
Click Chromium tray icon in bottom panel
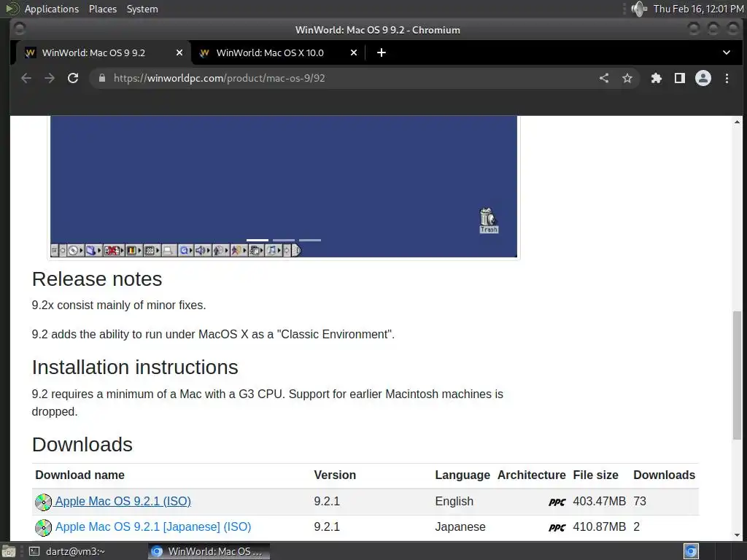point(692,551)
